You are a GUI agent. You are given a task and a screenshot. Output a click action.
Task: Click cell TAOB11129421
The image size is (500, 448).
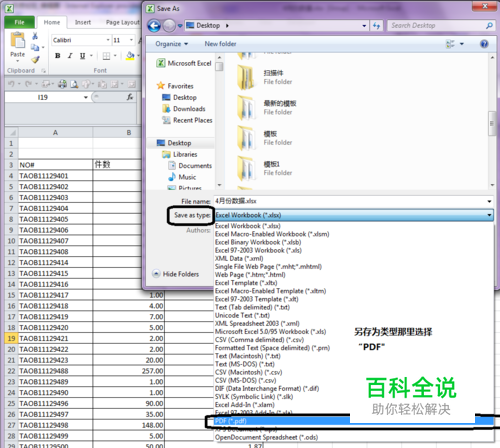[55, 338]
